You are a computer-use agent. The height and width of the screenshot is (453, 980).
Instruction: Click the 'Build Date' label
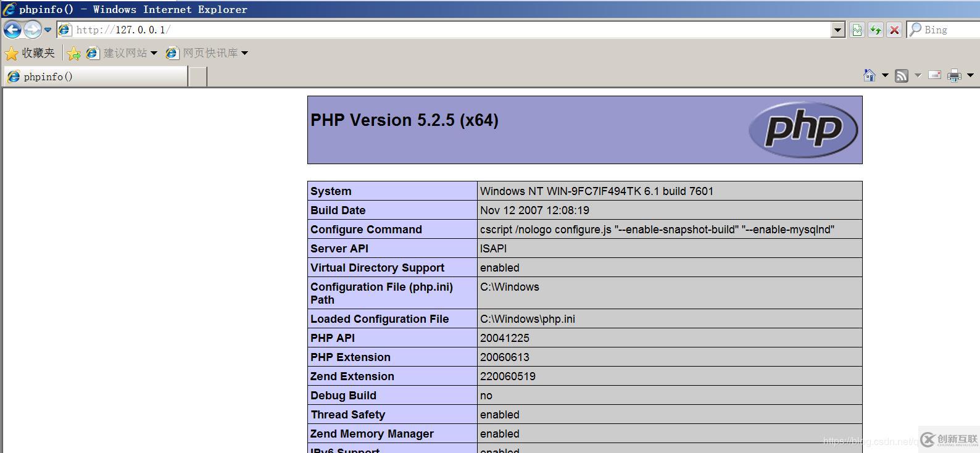tap(338, 210)
